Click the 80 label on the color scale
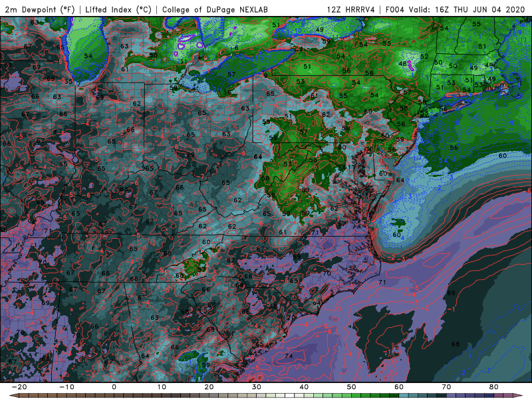532x399 pixels. 494,387
